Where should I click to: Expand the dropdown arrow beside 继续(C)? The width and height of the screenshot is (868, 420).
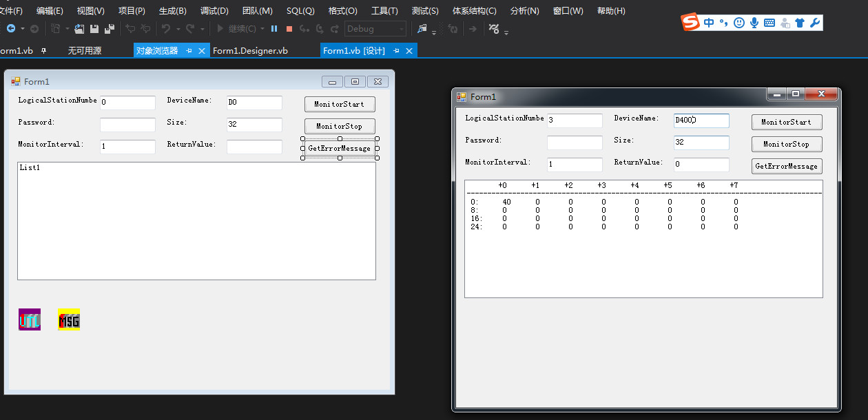(x=262, y=29)
